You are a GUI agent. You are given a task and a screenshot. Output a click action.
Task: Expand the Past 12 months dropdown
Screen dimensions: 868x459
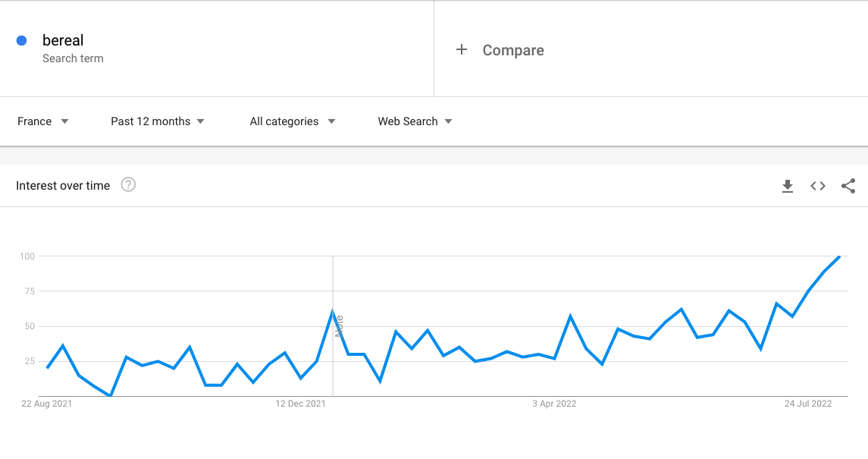tap(158, 121)
